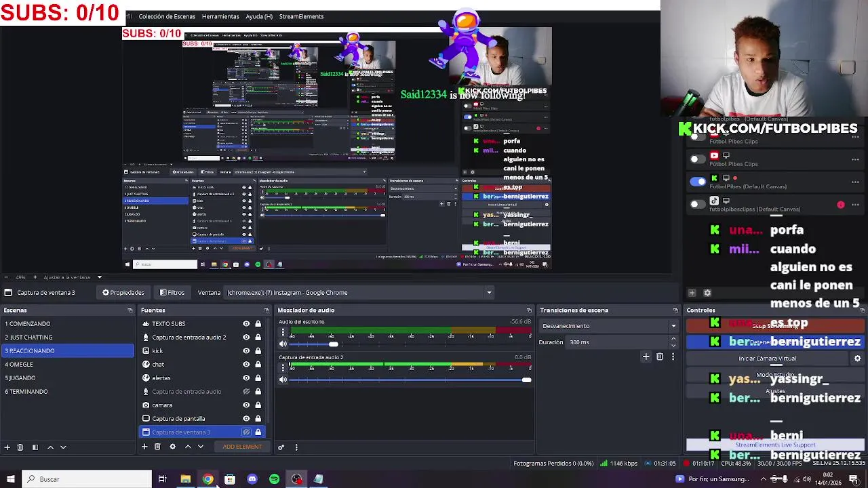Move the selected scene up
This screenshot has width=868, height=488.
(50, 447)
